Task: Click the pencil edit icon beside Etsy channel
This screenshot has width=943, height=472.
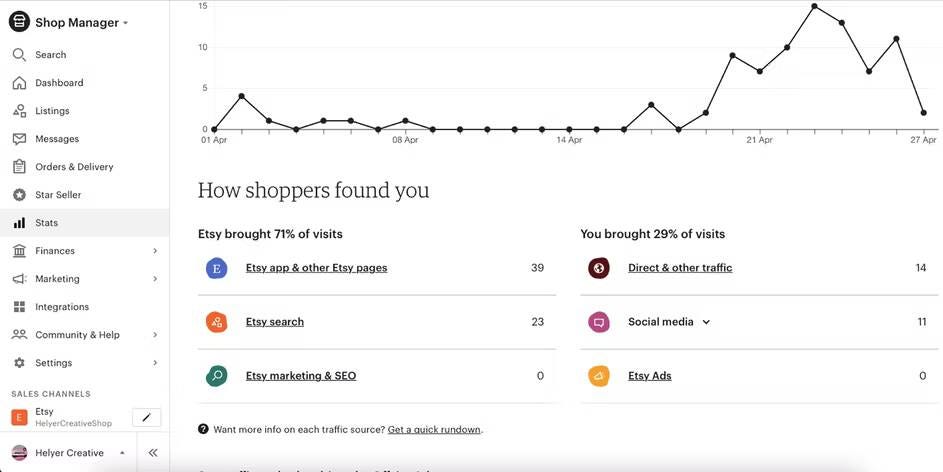Action: (x=146, y=417)
